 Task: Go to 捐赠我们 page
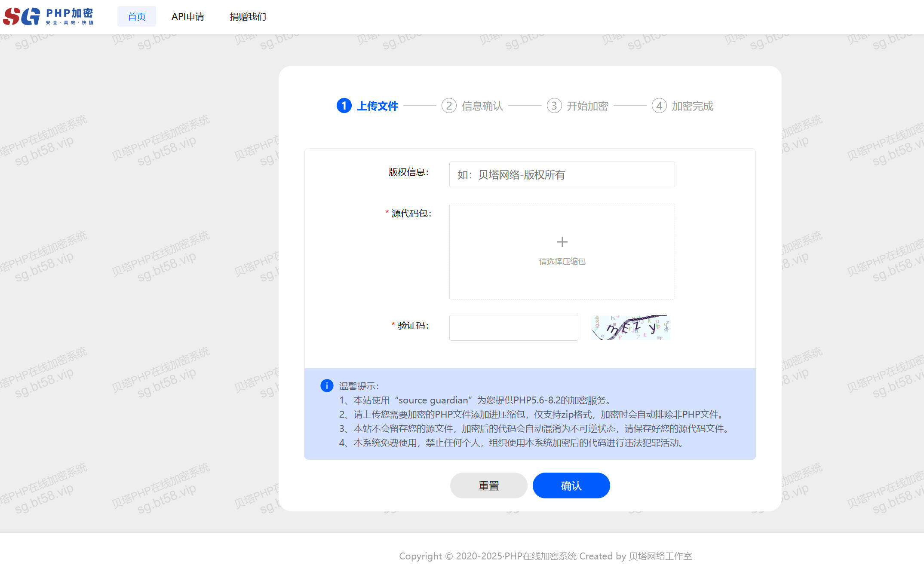tap(248, 16)
